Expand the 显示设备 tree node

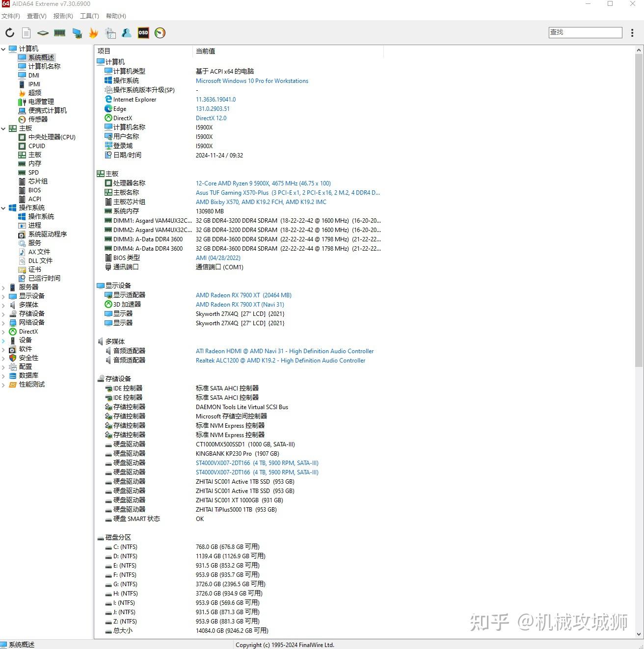3,296
